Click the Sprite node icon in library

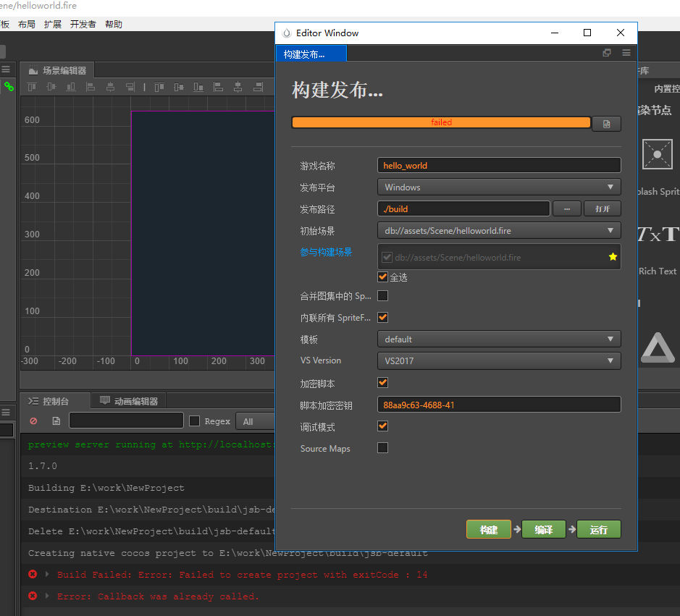point(658,154)
